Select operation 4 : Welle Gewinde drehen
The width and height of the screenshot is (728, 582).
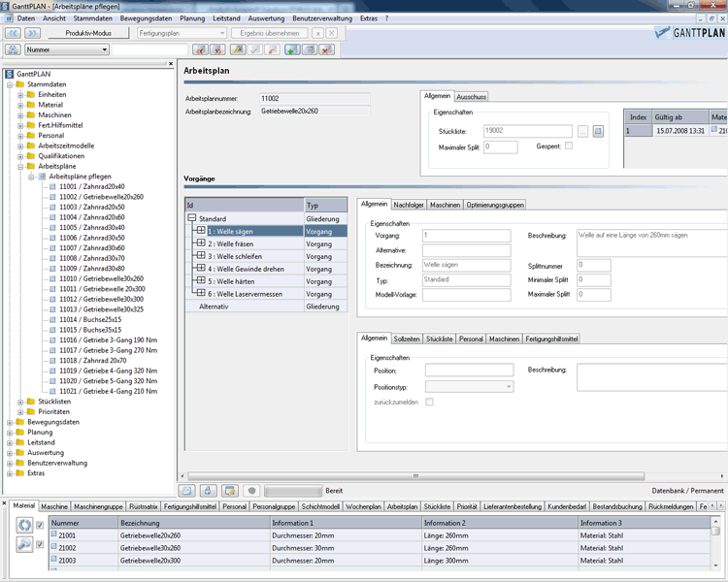246,269
